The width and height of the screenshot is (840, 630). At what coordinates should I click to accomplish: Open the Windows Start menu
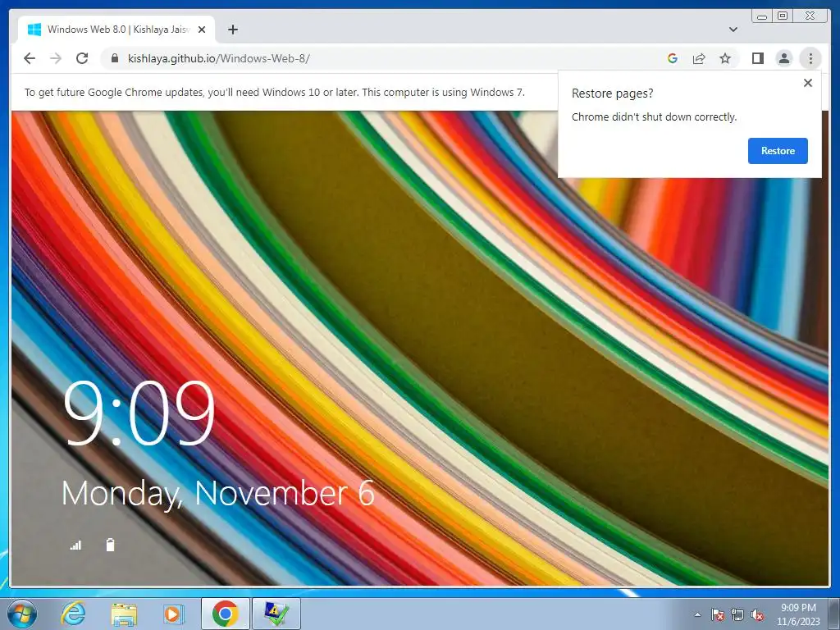(x=22, y=614)
